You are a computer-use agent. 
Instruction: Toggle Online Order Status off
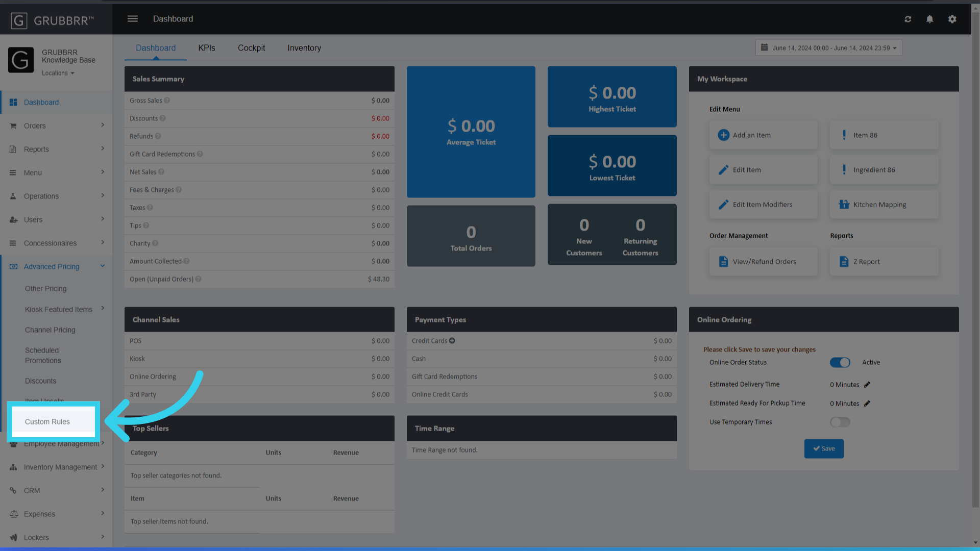(840, 362)
